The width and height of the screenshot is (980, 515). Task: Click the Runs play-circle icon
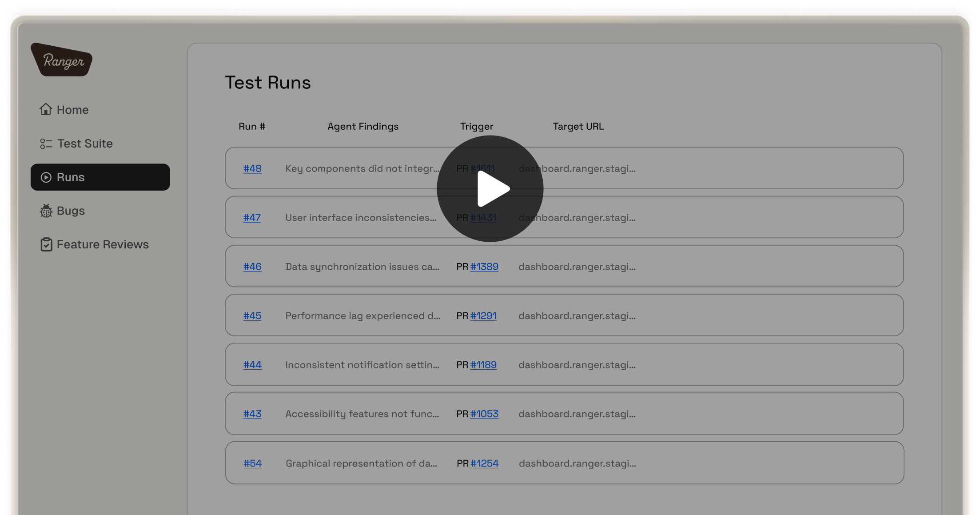point(46,177)
